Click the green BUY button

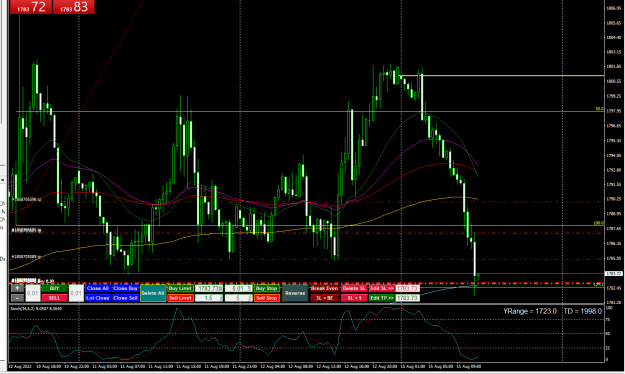pyautogui.click(x=55, y=288)
